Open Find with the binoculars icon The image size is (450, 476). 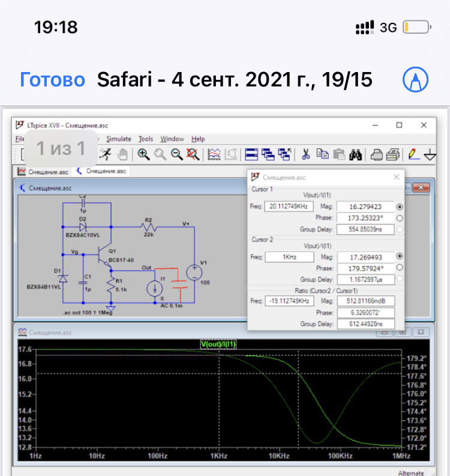(x=355, y=154)
